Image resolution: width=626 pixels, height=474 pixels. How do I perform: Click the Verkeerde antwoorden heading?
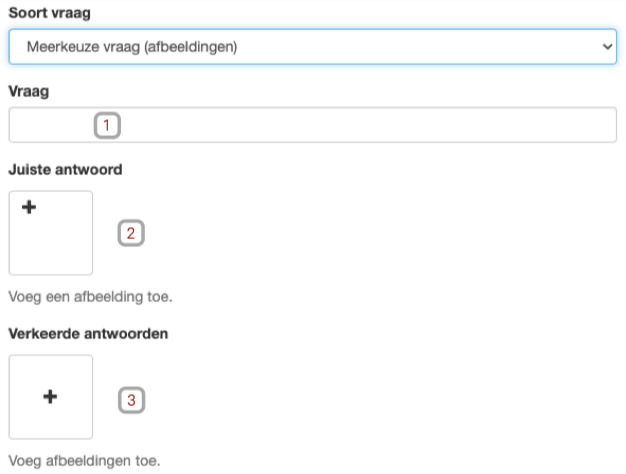pyautogui.click(x=88, y=333)
